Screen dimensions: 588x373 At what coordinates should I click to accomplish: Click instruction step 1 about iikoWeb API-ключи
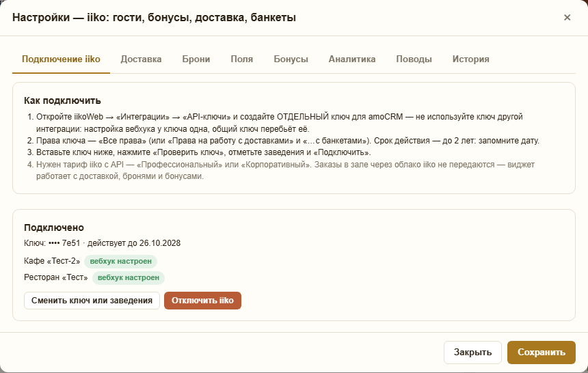point(280,123)
